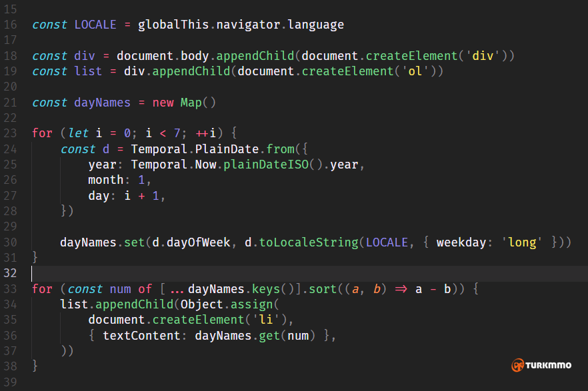Click the Turkmmo logo icon
Viewport: 588px width, 391px height.
click(518, 366)
